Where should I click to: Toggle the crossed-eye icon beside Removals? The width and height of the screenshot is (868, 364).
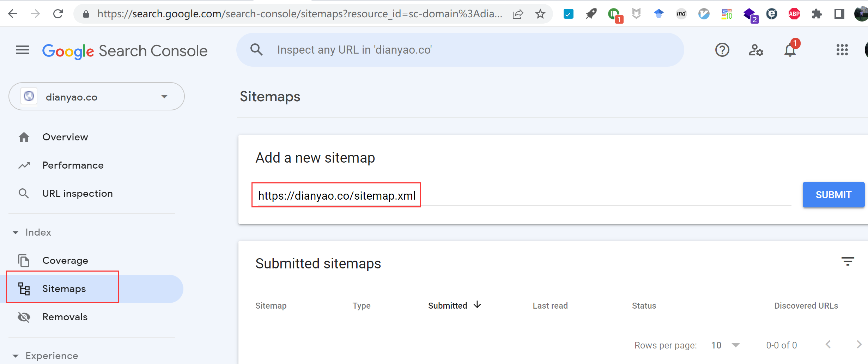click(x=24, y=317)
